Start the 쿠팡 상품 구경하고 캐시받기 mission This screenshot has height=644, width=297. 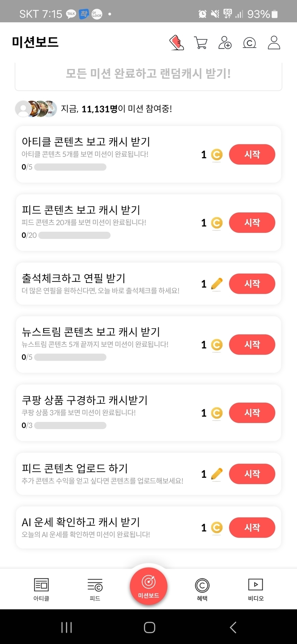click(252, 413)
